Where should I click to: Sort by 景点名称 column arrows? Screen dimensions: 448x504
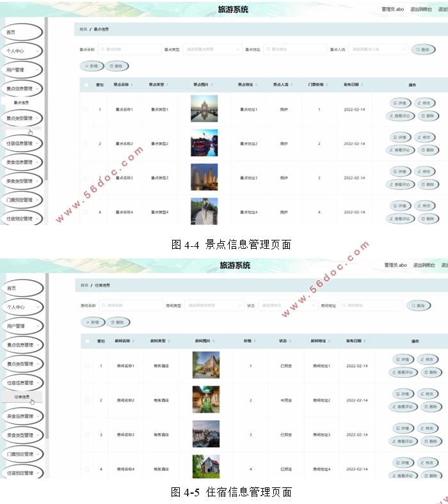pos(132,84)
